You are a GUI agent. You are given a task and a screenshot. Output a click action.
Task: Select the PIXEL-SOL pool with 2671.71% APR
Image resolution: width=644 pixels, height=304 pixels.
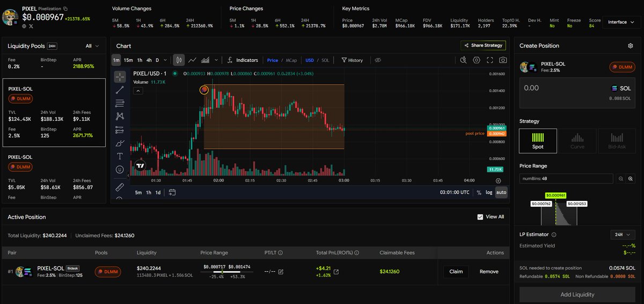pos(54,112)
